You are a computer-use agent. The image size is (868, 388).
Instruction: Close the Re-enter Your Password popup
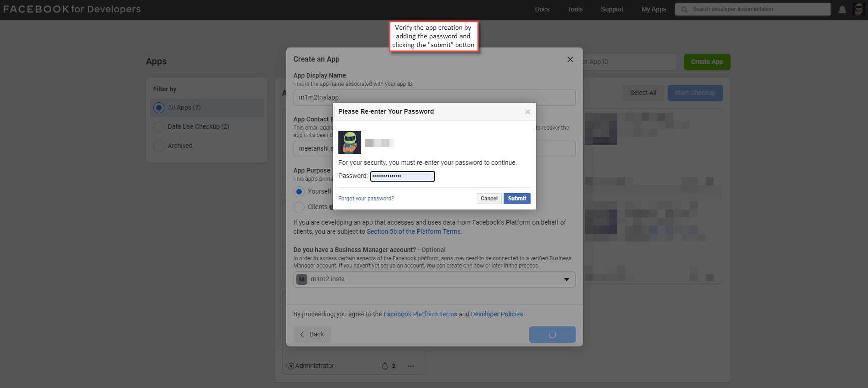coord(528,112)
